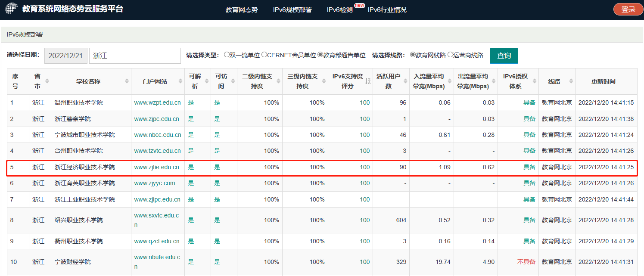The image size is (644, 276).
Task: Sort the 线路 column
Action: pos(570,81)
